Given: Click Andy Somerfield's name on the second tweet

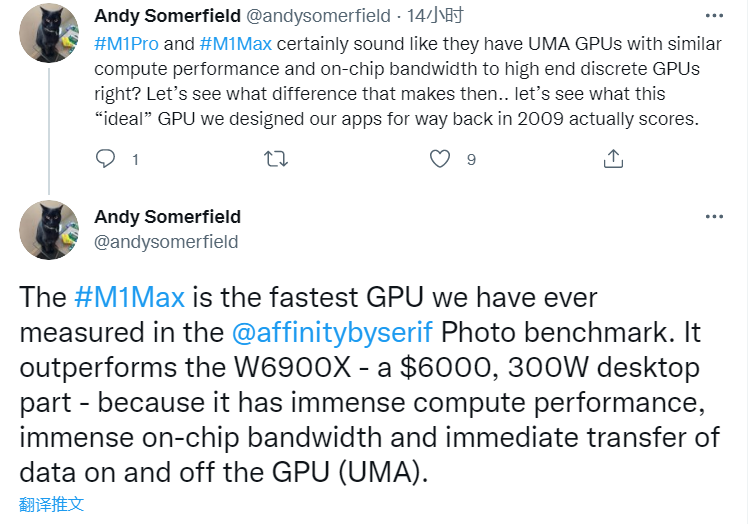Looking at the screenshot, I should click(x=167, y=217).
